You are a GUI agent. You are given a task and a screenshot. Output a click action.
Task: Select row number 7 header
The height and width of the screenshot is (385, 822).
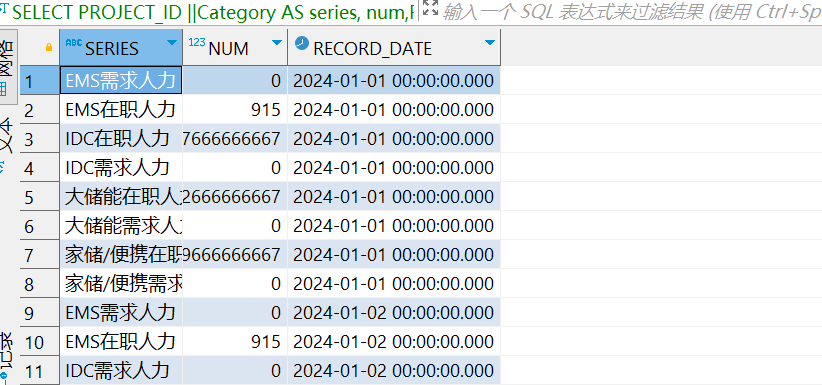tap(40, 254)
